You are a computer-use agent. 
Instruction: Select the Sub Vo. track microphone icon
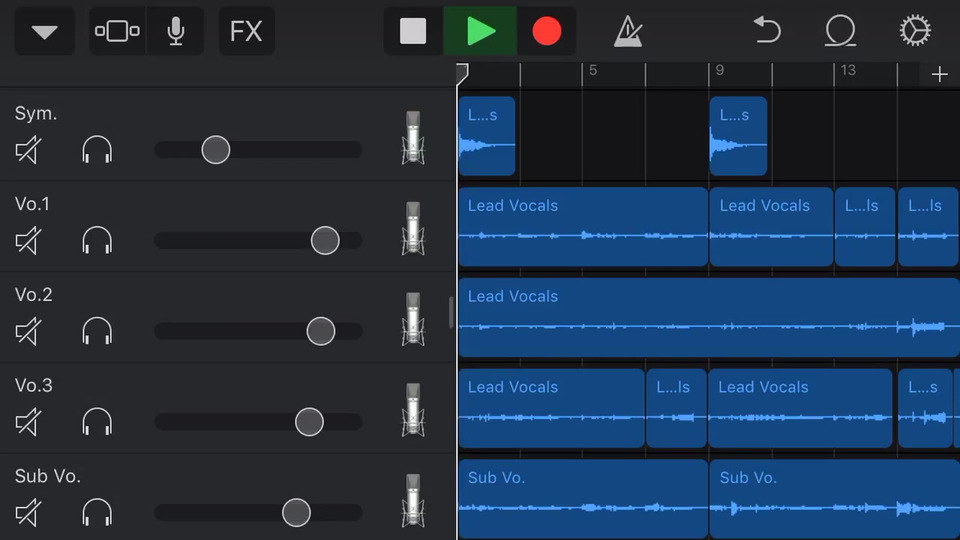(413, 500)
